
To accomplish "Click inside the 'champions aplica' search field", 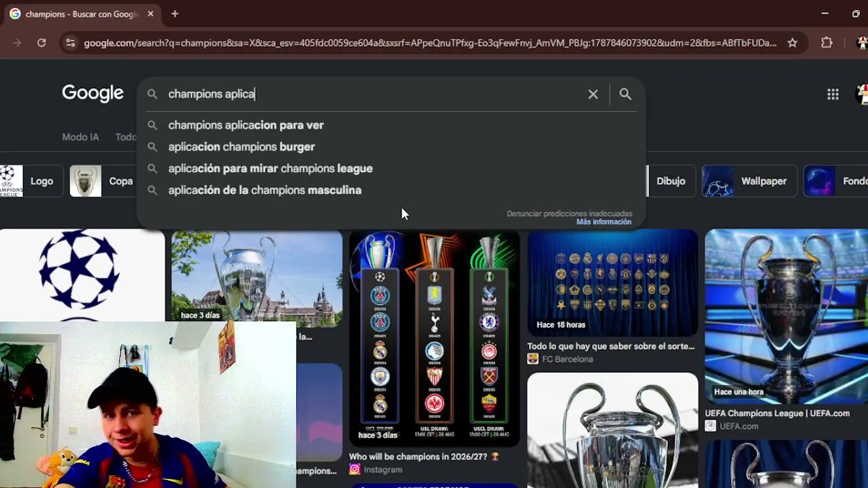I will point(373,94).
